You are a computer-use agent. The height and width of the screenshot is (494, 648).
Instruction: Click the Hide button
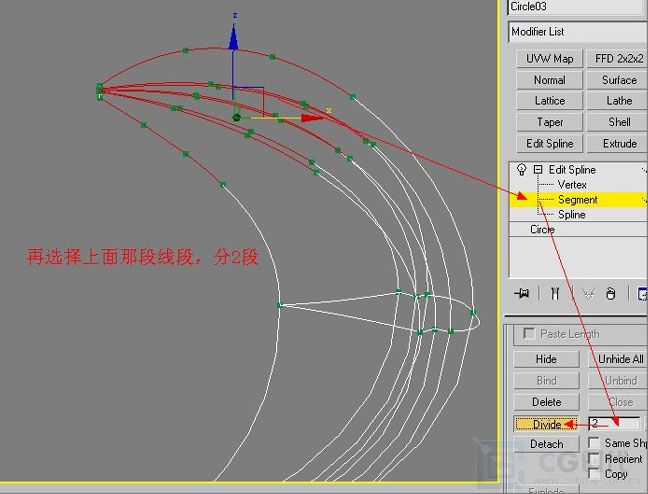(546, 359)
